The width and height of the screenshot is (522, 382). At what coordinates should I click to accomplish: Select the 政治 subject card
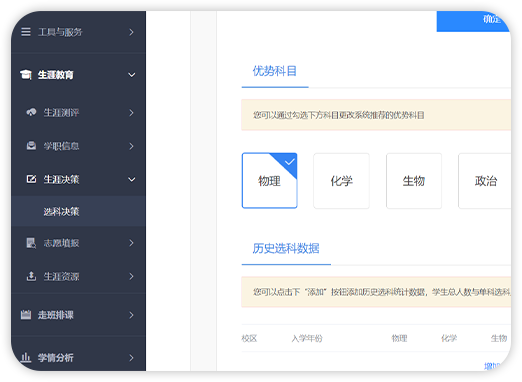(485, 181)
